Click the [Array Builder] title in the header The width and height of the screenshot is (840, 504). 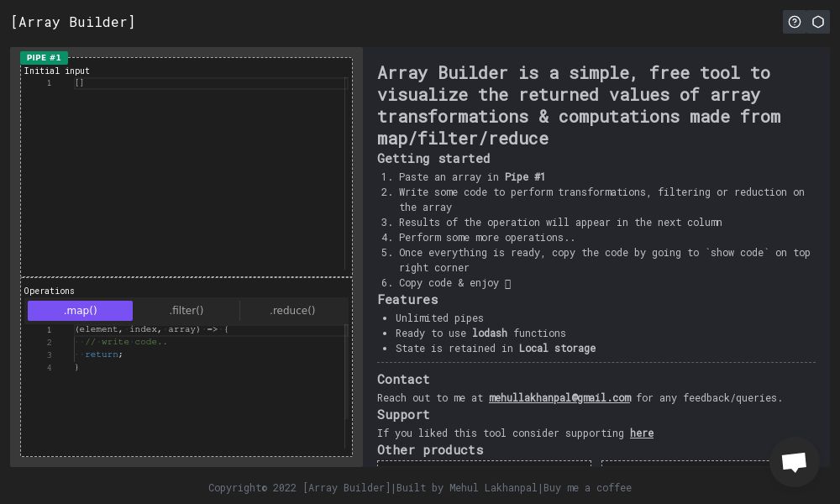click(x=73, y=22)
